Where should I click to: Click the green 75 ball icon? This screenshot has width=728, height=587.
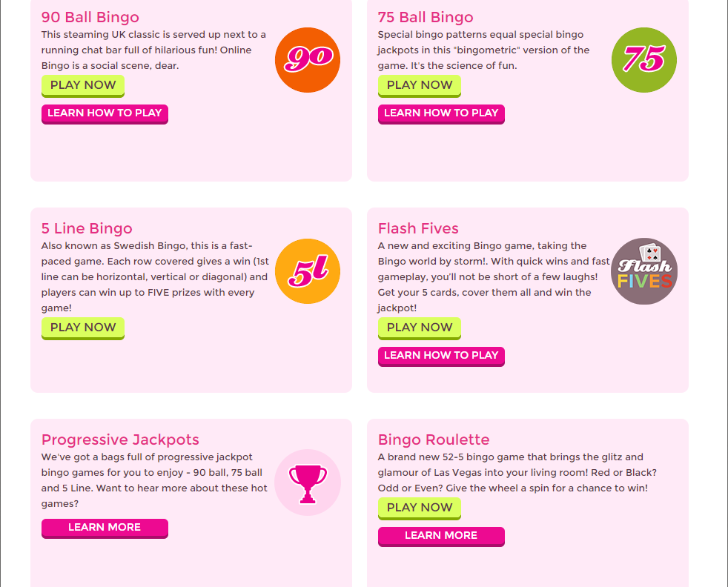point(643,60)
